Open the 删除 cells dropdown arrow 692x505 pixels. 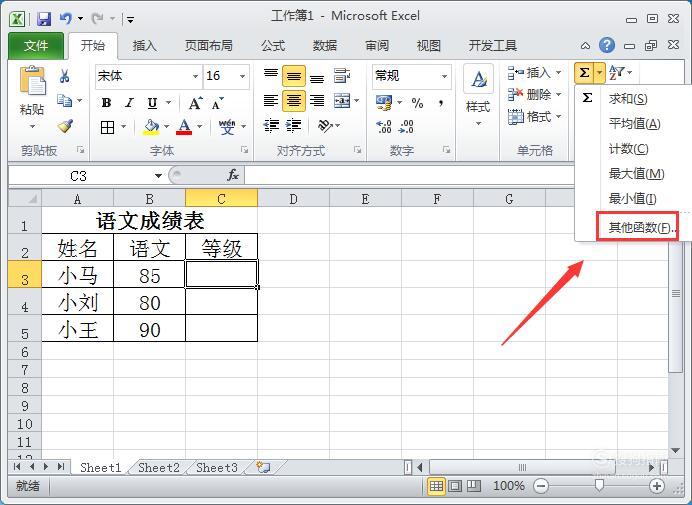tap(559, 94)
